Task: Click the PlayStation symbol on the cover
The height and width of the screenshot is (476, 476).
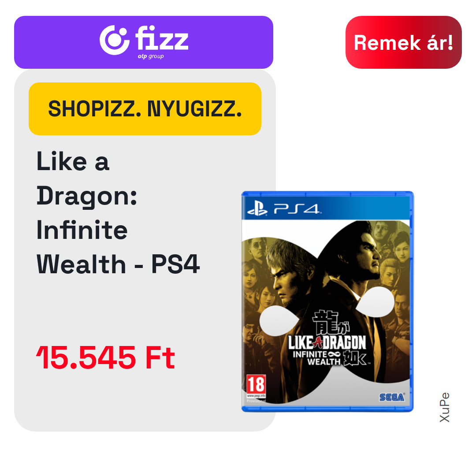Action: tap(257, 209)
